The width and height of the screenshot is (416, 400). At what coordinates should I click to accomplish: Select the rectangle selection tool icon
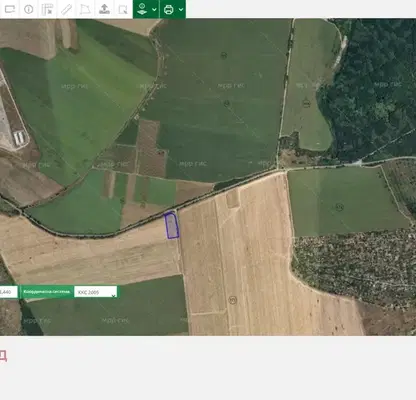tap(10, 9)
